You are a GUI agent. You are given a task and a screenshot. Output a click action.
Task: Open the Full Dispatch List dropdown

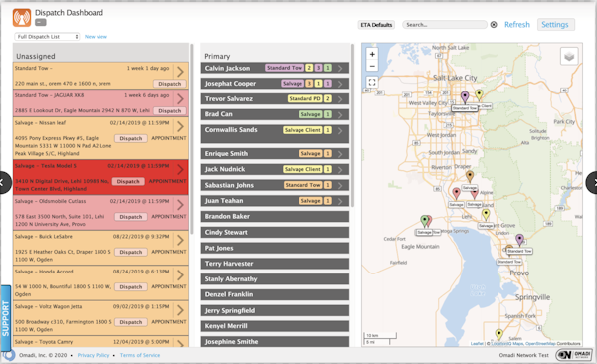pyautogui.click(x=47, y=37)
